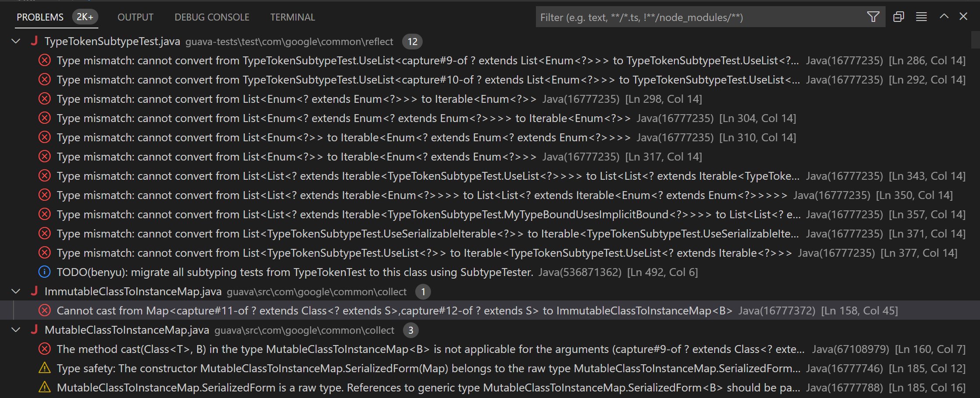Toggle the Maximize Panel Size chevron
This screenshot has height=398, width=980.
pyautogui.click(x=944, y=16)
